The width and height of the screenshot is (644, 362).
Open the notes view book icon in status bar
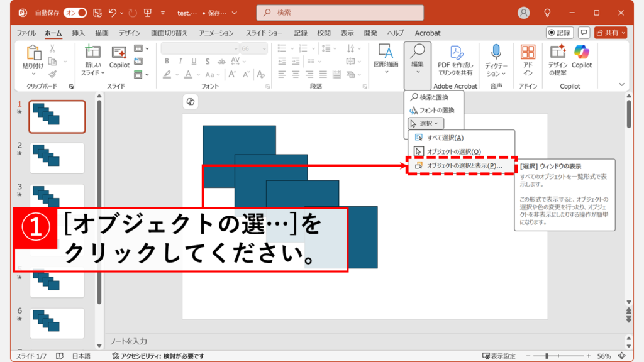point(60,356)
